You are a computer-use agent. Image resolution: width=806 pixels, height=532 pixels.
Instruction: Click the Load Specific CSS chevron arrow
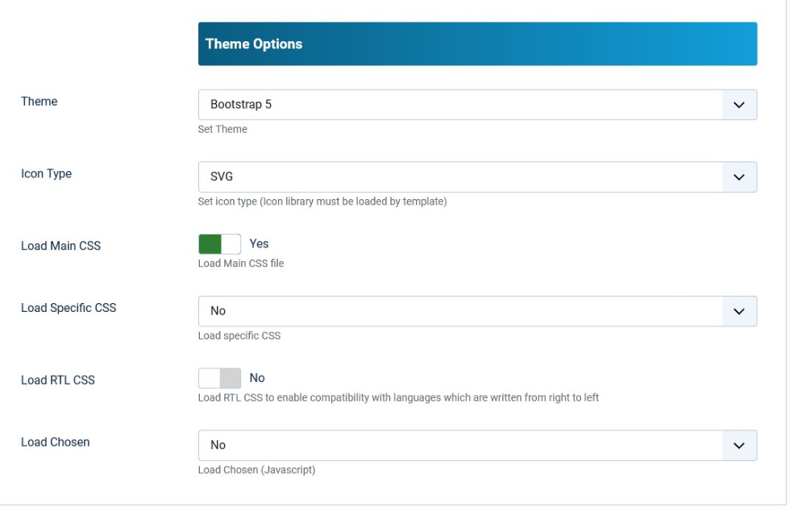(x=739, y=311)
